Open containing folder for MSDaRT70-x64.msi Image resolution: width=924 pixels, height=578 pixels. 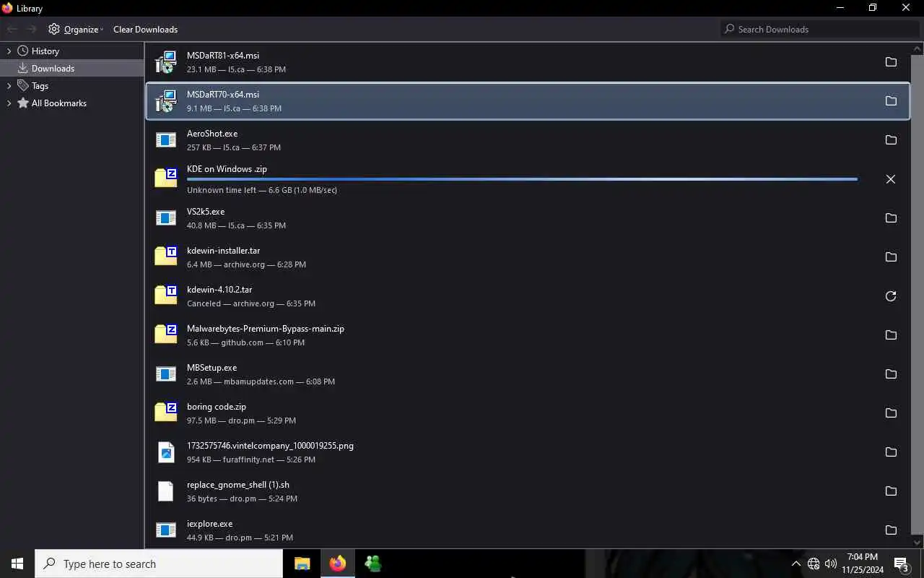891,101
